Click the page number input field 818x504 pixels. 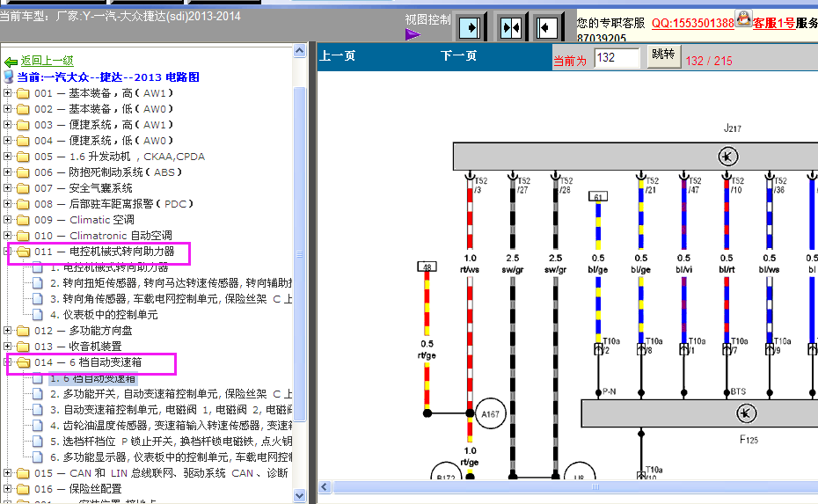[617, 57]
